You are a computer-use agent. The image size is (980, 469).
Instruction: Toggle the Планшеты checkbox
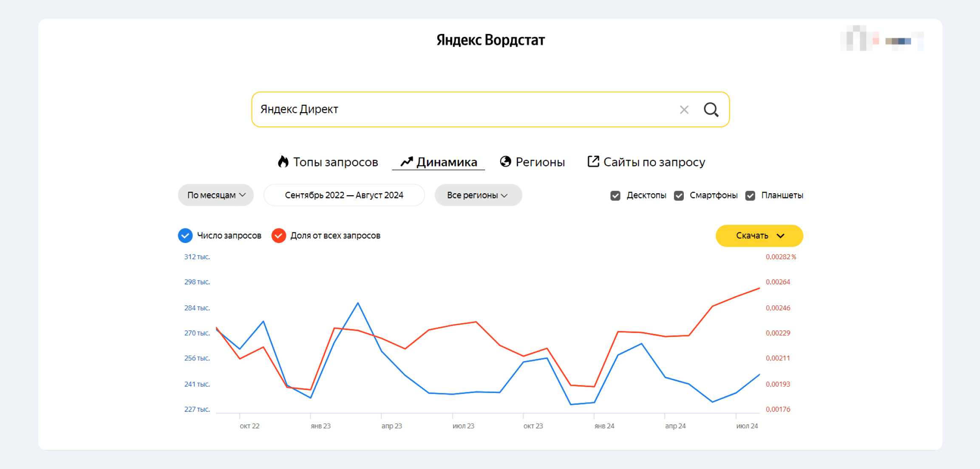pyautogui.click(x=750, y=195)
